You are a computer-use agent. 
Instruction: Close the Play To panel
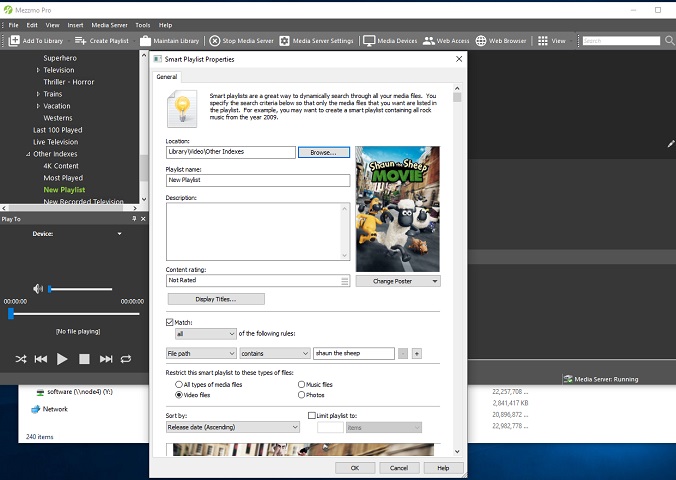[143, 219]
